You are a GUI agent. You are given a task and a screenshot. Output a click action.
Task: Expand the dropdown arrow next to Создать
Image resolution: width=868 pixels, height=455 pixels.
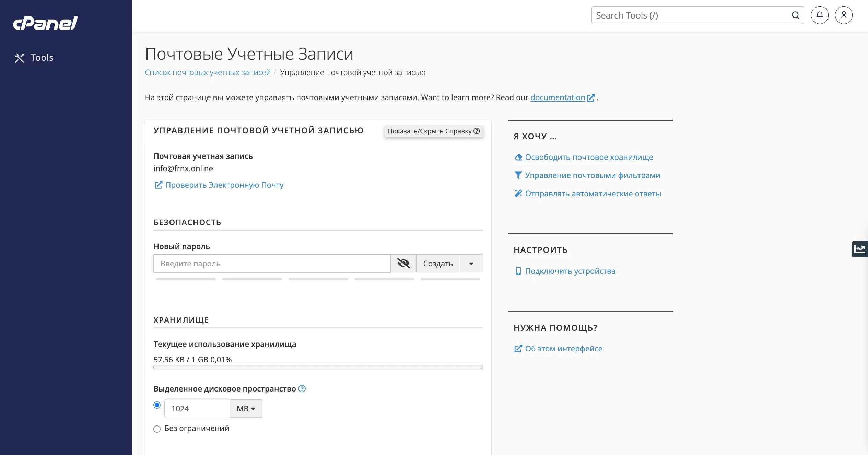pyautogui.click(x=471, y=264)
